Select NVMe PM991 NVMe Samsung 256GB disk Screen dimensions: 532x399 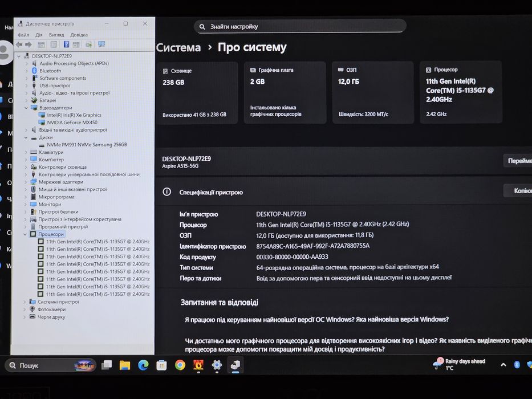click(x=87, y=145)
